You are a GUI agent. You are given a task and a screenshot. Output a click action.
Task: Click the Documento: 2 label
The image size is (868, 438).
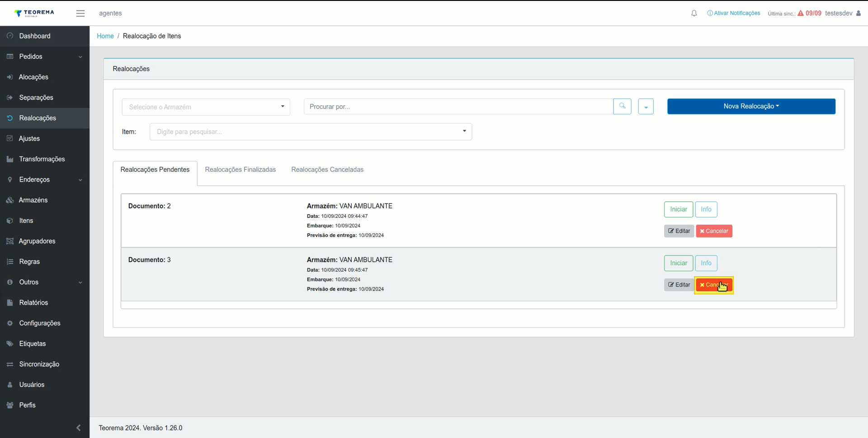tap(150, 206)
